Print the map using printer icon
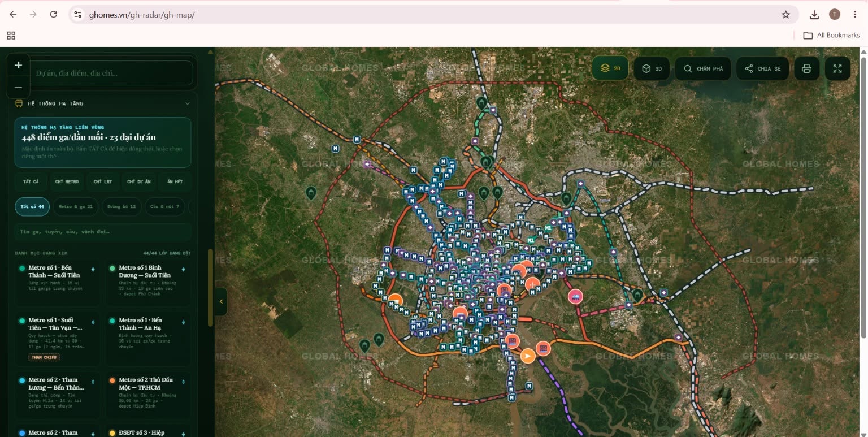 click(x=806, y=68)
